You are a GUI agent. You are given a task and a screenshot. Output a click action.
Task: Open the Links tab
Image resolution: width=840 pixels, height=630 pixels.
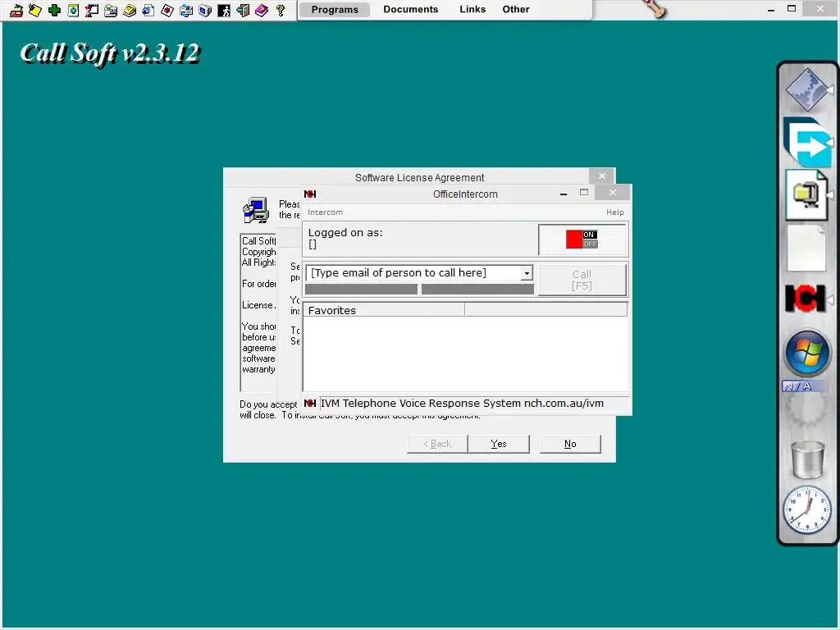tap(472, 10)
